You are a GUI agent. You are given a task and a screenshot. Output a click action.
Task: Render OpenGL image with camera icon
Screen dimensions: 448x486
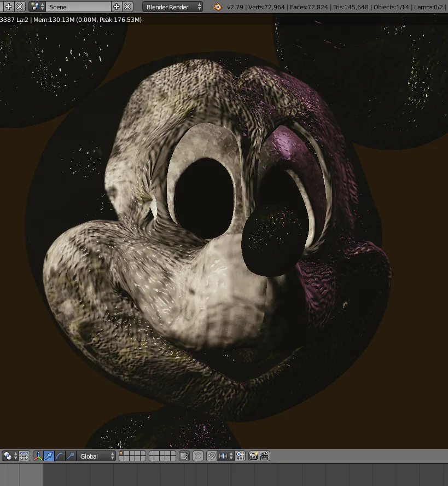click(253, 456)
